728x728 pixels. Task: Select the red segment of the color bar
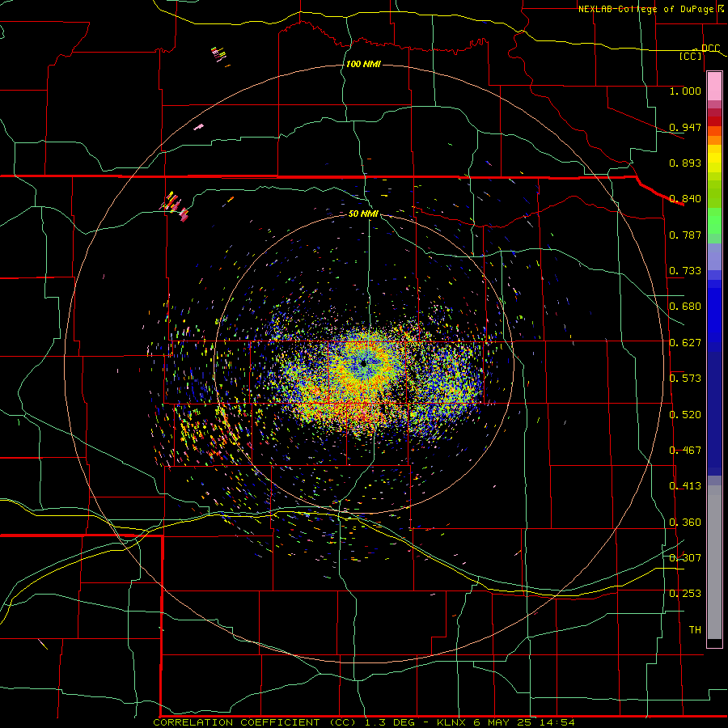(x=714, y=121)
